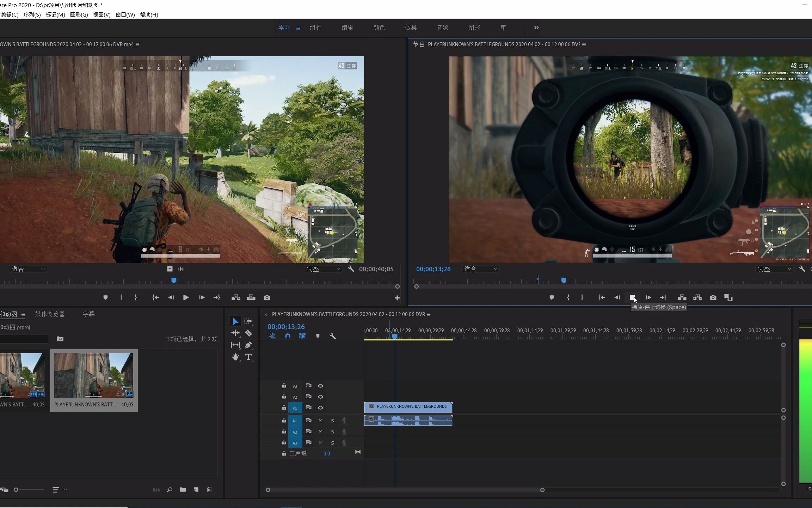Open Find in Project panel
The width and height of the screenshot is (812, 508).
[170, 490]
